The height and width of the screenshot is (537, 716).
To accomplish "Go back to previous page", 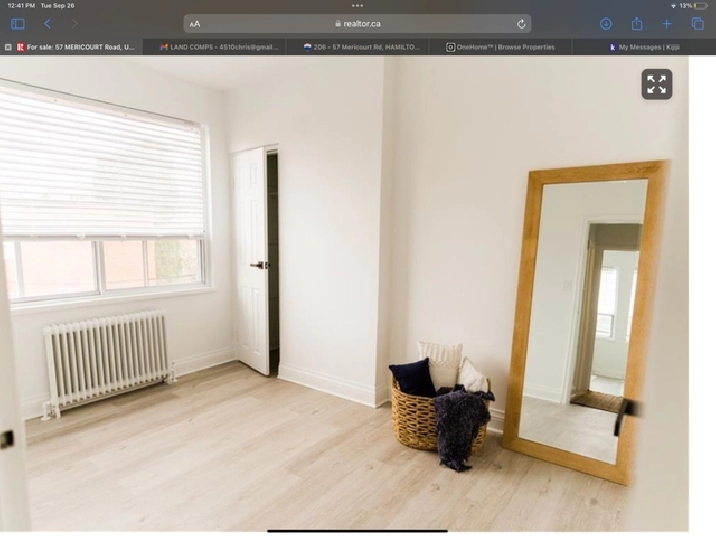I will (47, 24).
